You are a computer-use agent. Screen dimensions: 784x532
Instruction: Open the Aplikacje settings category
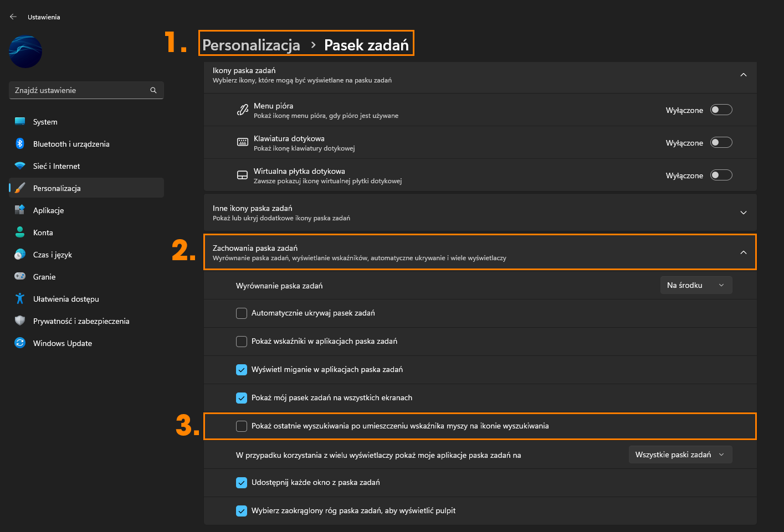click(86, 210)
